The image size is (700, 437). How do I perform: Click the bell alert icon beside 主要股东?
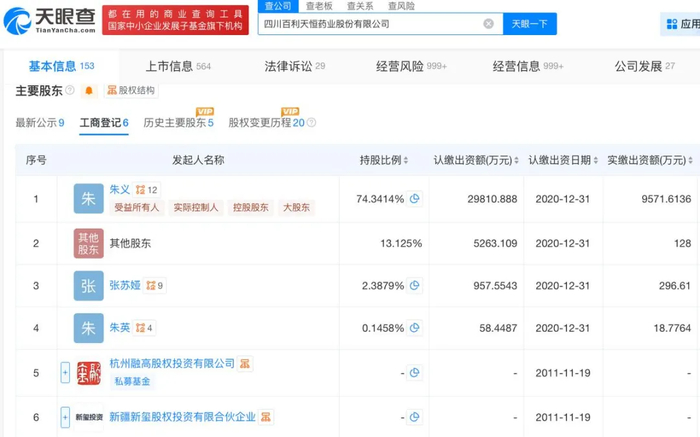coord(89,91)
